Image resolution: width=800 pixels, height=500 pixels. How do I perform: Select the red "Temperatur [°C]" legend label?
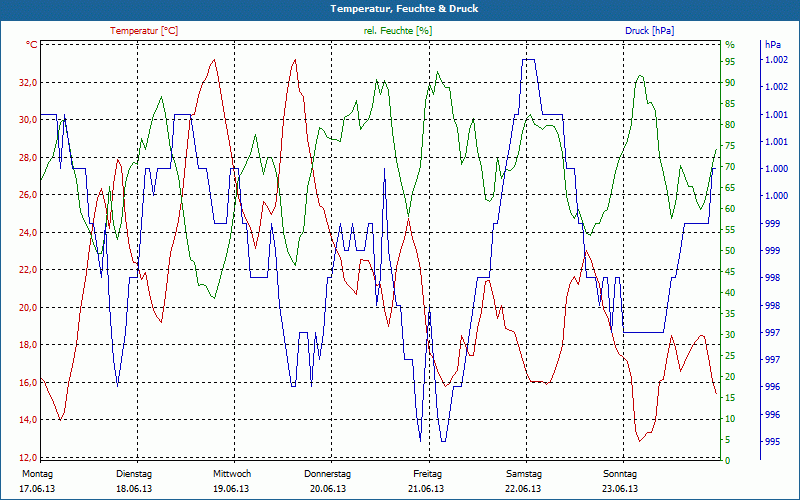click(x=144, y=31)
